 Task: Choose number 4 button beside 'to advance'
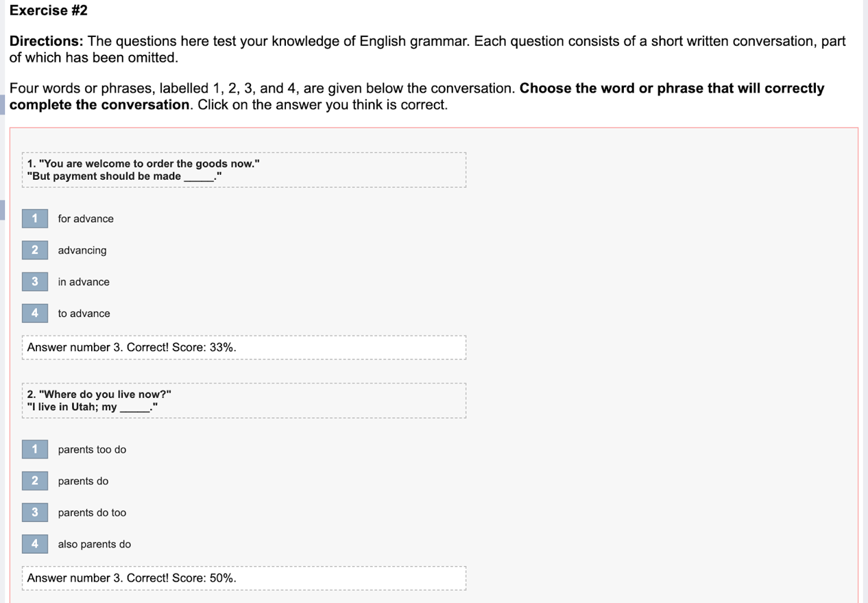[35, 314]
